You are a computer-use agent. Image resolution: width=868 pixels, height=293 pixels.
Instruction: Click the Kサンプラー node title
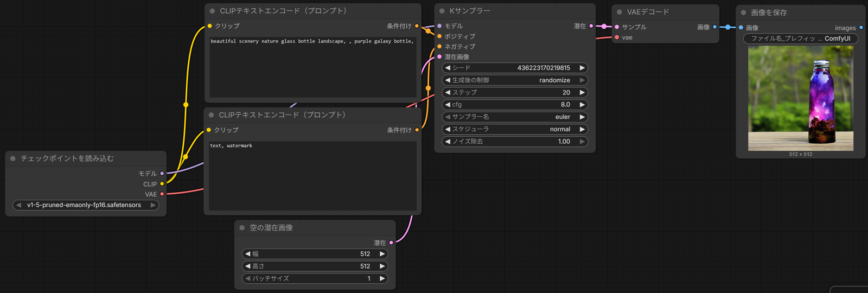point(469,11)
